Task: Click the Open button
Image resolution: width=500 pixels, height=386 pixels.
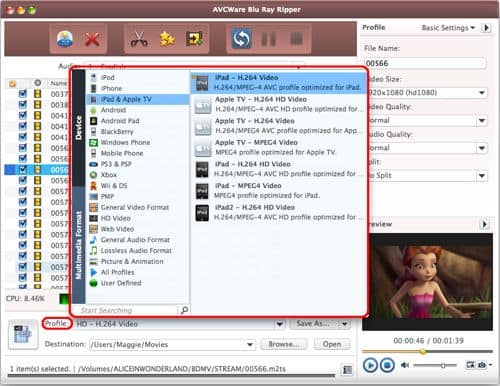Action: [332, 344]
